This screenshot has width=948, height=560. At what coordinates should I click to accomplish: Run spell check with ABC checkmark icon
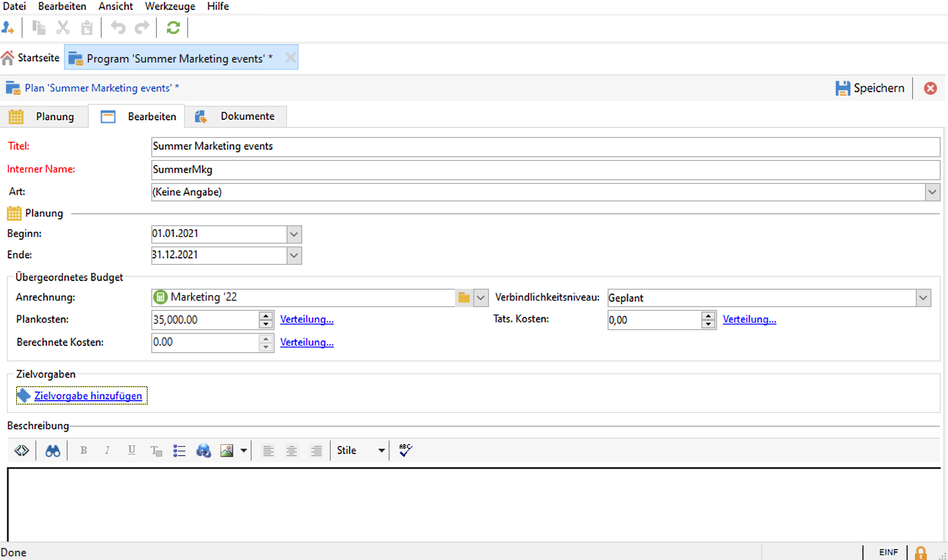tap(405, 451)
